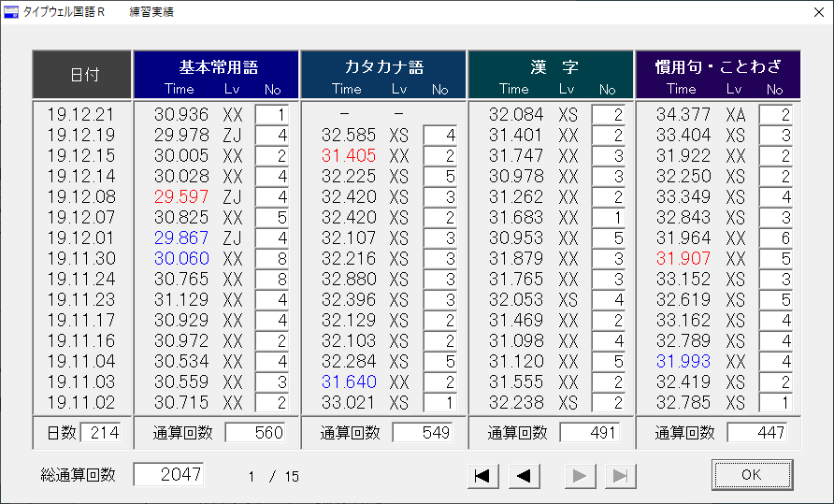
Task: Select the date 19.11.24
Action: click(80, 279)
